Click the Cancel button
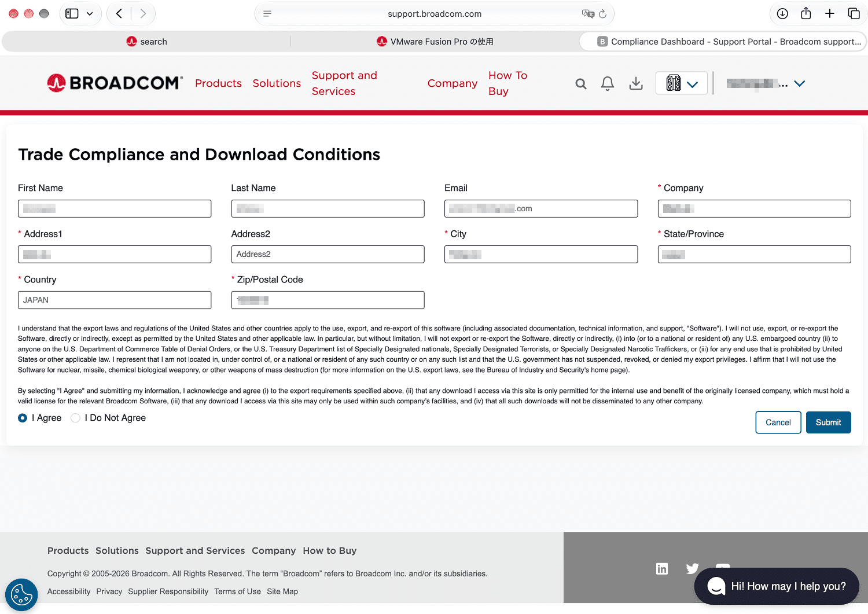 pos(778,422)
